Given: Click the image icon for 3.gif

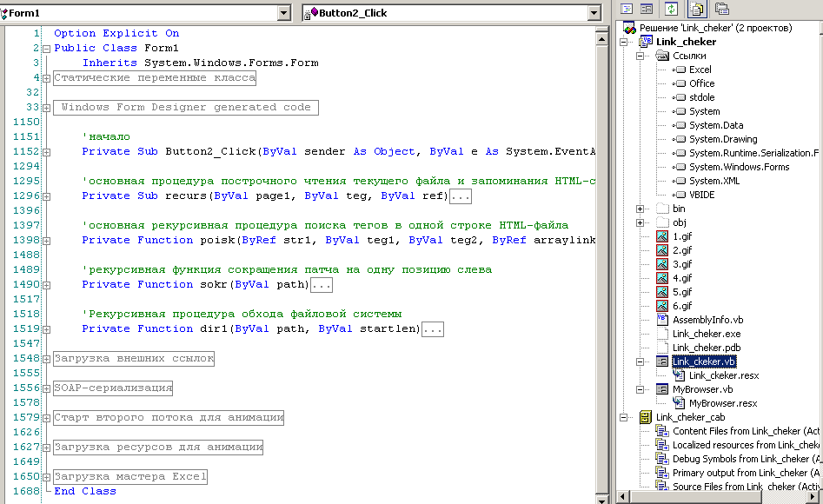Looking at the screenshot, I should pos(662,264).
